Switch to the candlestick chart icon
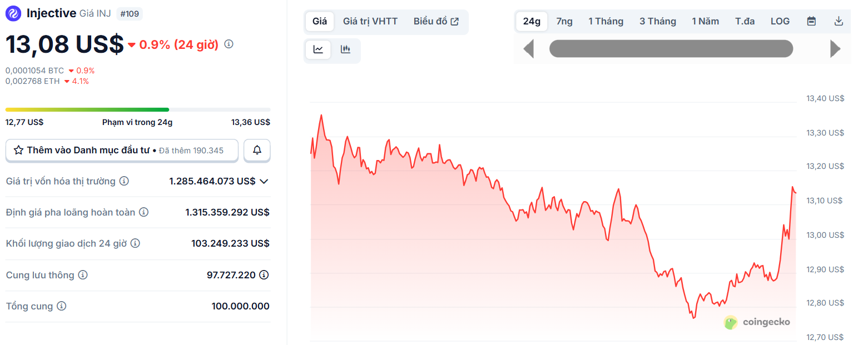 click(345, 49)
